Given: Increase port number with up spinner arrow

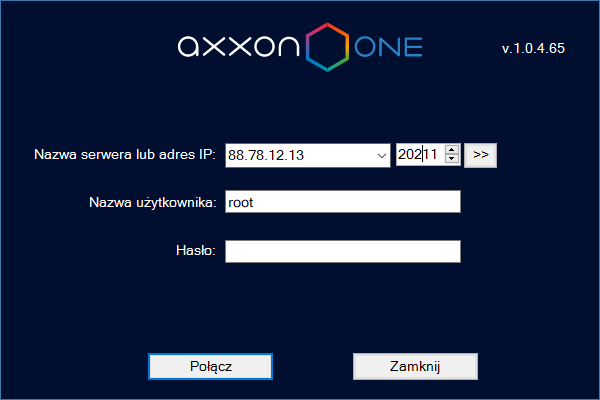Looking at the screenshot, I should [452, 150].
